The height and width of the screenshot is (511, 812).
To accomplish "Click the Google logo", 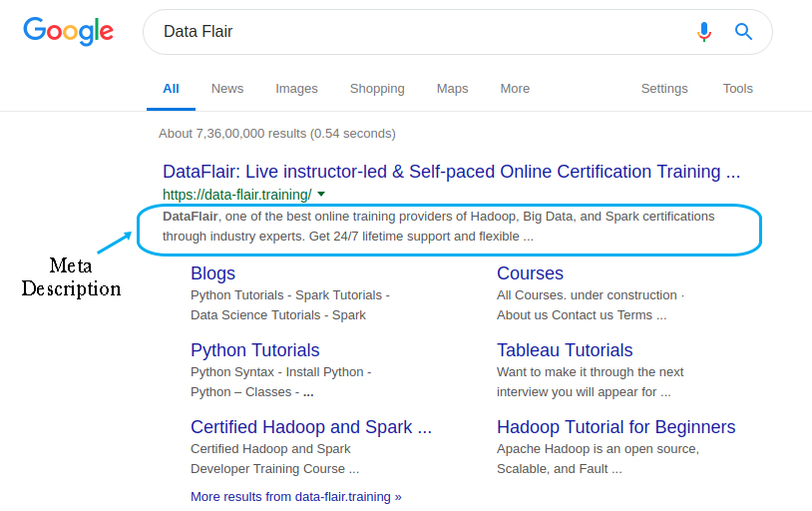I will (x=69, y=31).
